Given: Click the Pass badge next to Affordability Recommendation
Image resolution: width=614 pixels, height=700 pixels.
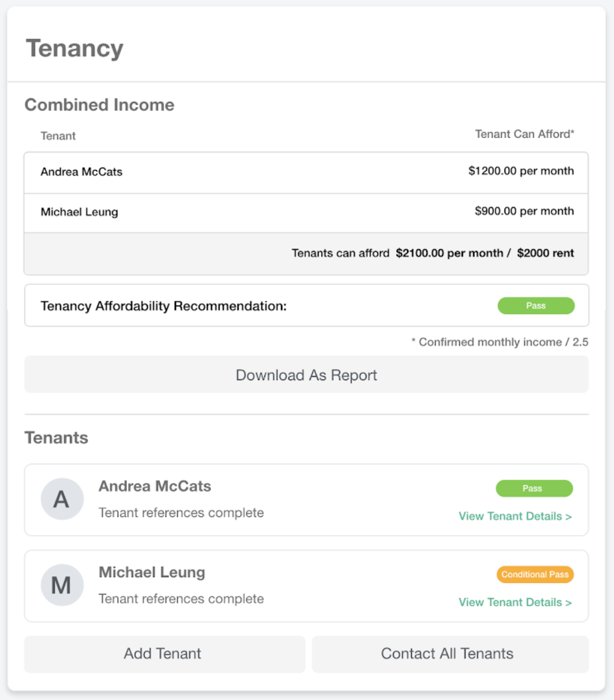Looking at the screenshot, I should 535,306.
